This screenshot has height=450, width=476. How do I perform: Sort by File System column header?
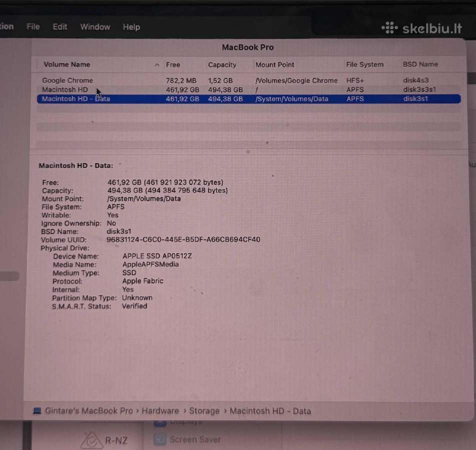[x=364, y=64]
